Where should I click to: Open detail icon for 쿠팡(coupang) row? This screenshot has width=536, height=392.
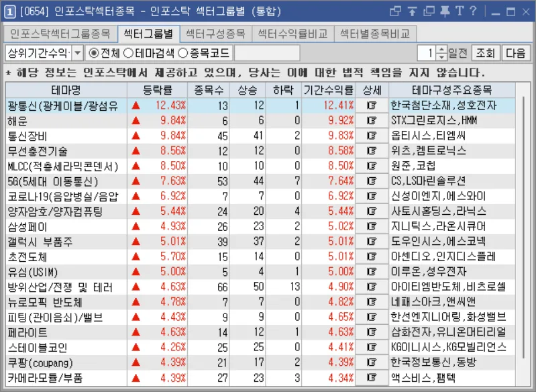[x=372, y=362]
